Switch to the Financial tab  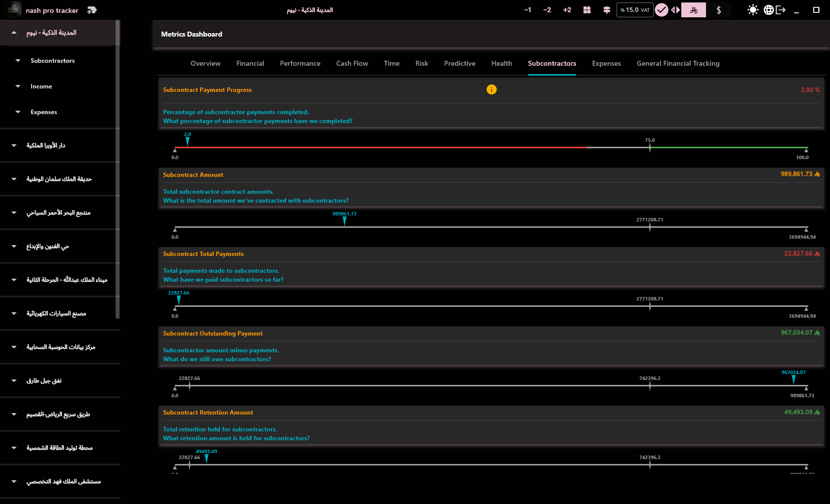[x=250, y=63]
